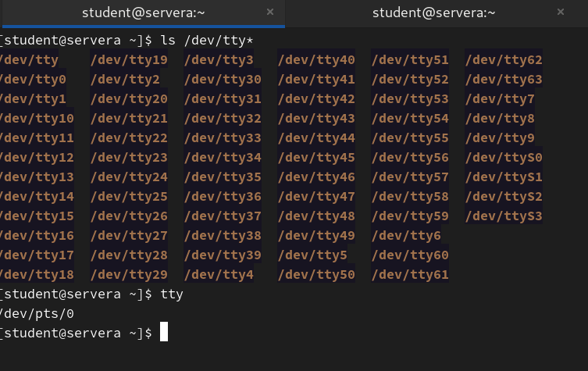Click the /dev/tty36 entry
This screenshot has width=588, height=371.
click(x=223, y=196)
